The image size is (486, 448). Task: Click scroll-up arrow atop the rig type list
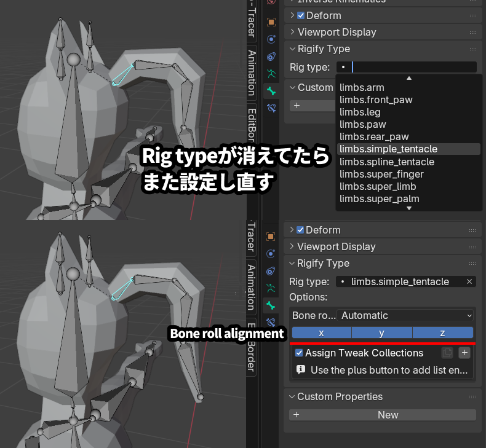pos(409,78)
